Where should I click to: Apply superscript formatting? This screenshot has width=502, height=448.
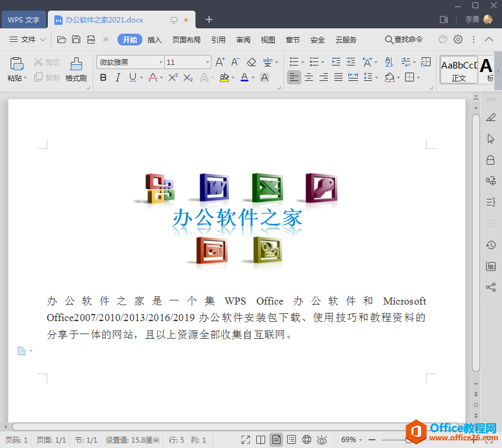pos(173,77)
